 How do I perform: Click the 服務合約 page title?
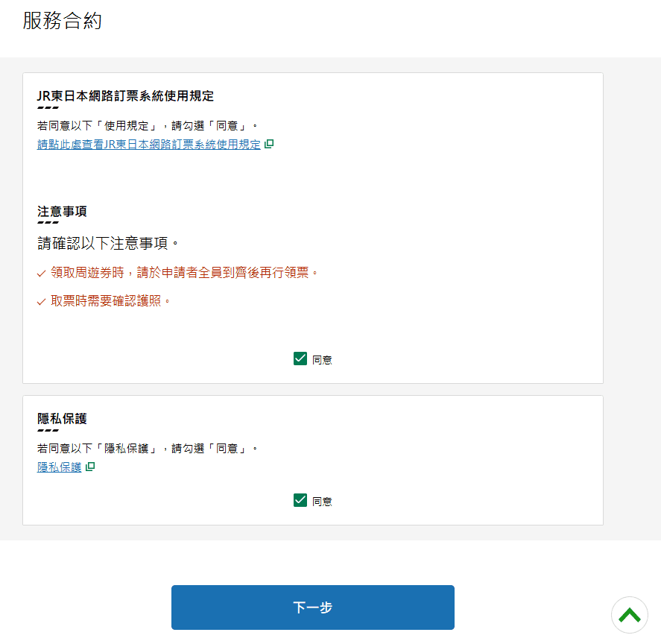pos(62,21)
